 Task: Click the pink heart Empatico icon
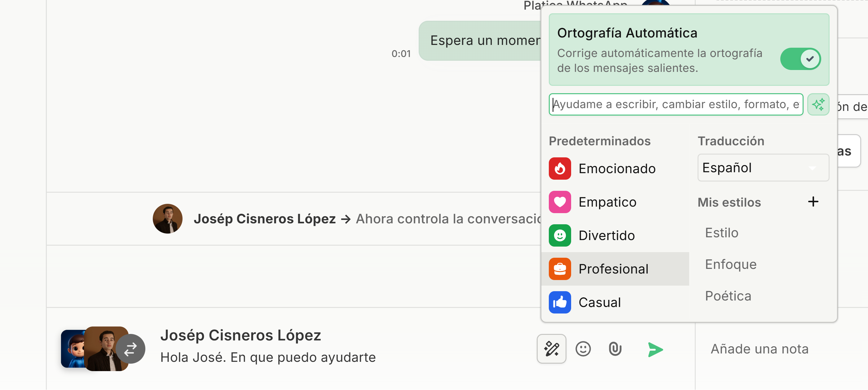(x=560, y=202)
